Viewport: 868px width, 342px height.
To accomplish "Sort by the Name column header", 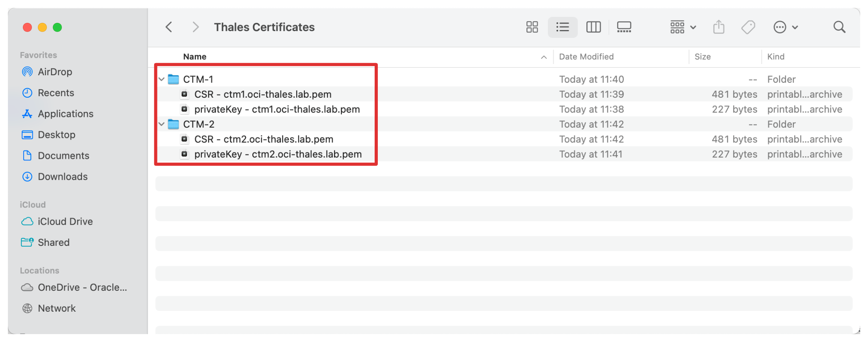I will 195,57.
